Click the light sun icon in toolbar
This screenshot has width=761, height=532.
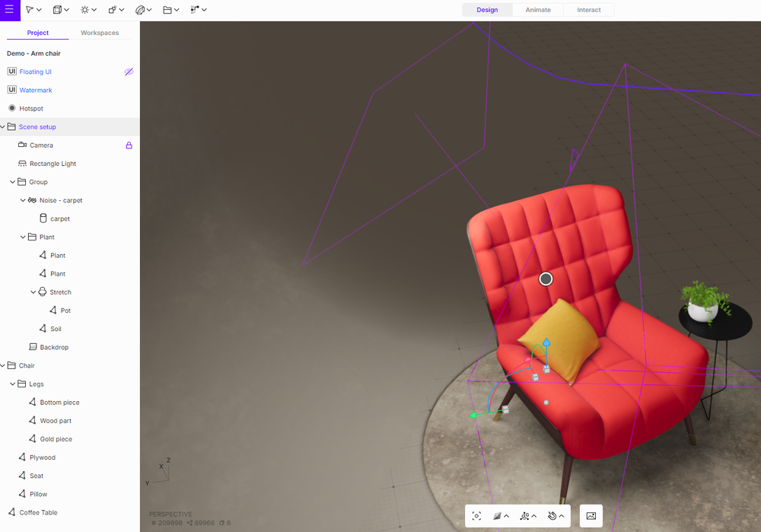click(x=85, y=10)
